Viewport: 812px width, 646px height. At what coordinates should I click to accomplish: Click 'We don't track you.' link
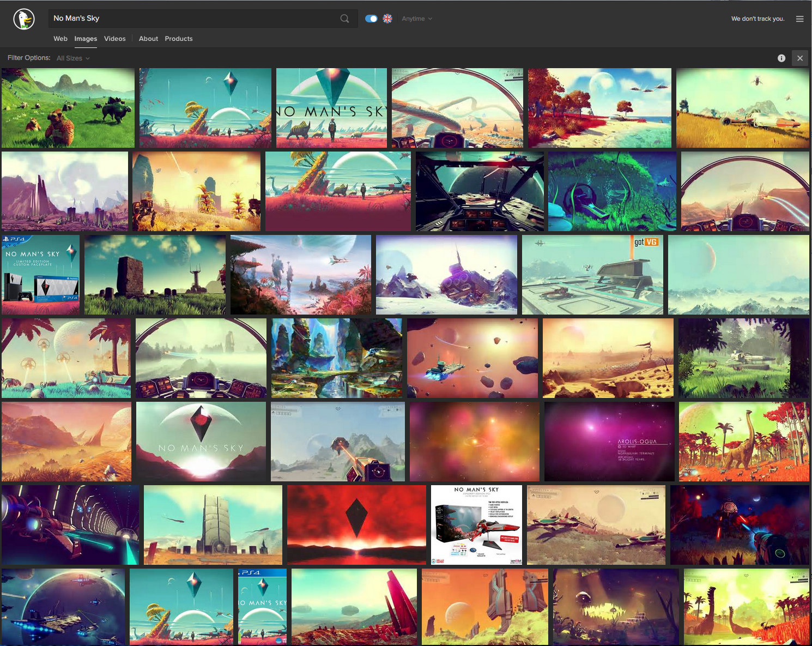pyautogui.click(x=758, y=19)
